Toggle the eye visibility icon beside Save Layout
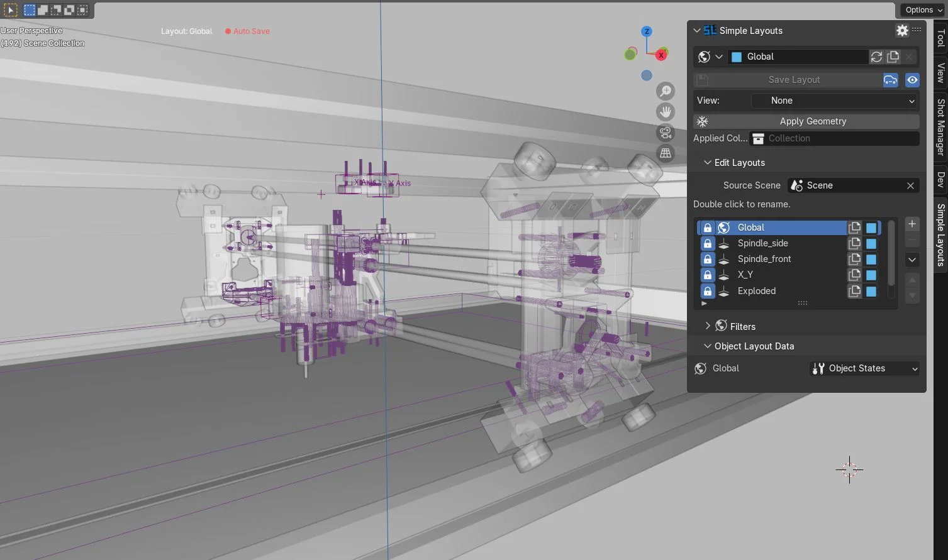 (x=912, y=80)
